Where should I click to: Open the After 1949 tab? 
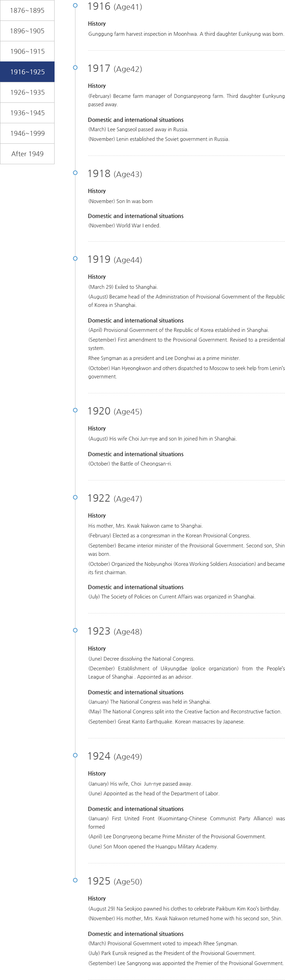[27, 154]
